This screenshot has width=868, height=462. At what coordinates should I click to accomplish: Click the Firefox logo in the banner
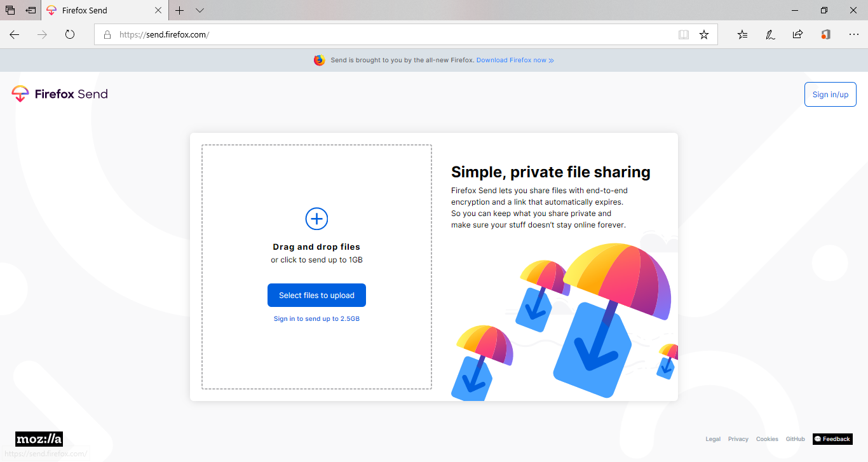tap(319, 60)
